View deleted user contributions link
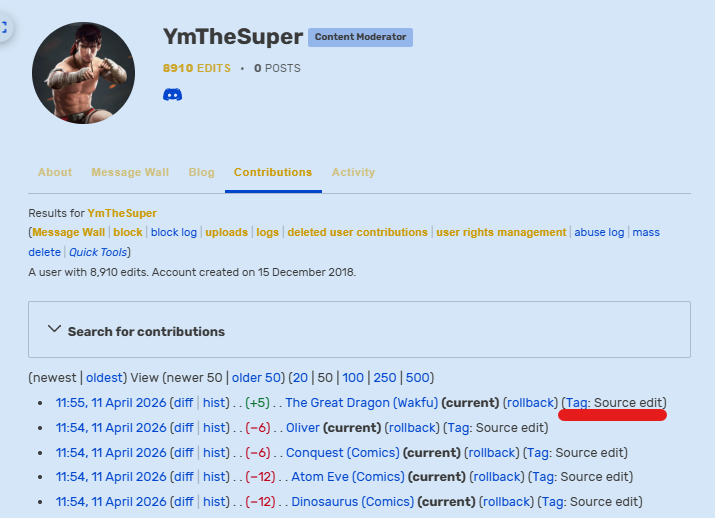The width and height of the screenshot is (715, 518). [358, 233]
